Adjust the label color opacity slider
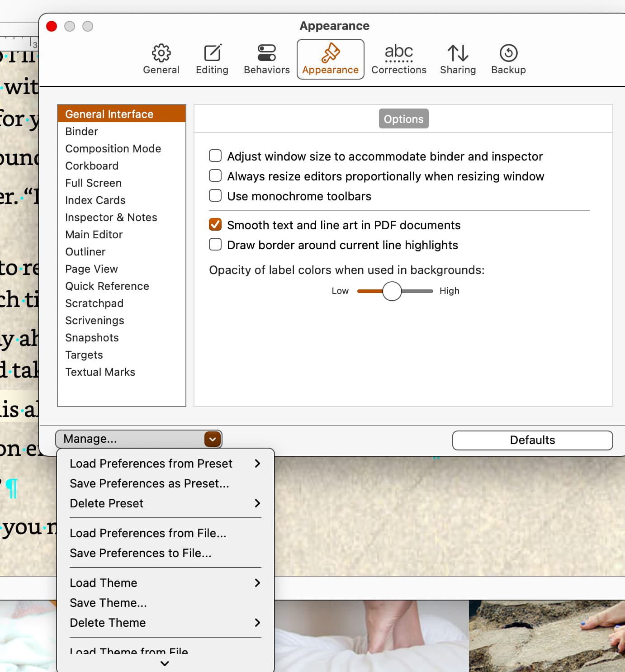The image size is (625, 672). click(393, 291)
